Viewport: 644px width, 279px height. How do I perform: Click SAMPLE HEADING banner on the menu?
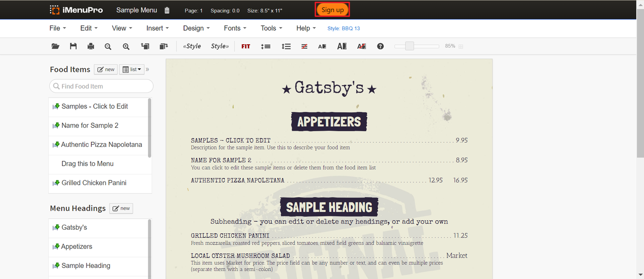(329, 207)
